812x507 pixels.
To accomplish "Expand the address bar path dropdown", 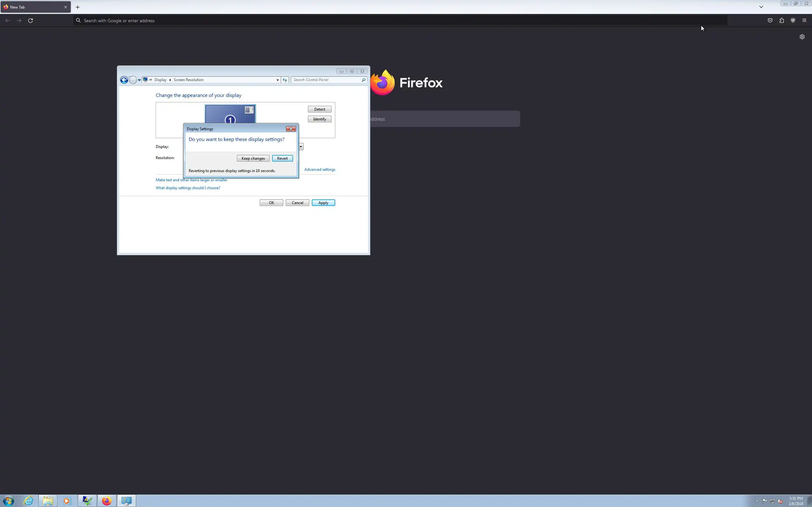I will pos(278,80).
